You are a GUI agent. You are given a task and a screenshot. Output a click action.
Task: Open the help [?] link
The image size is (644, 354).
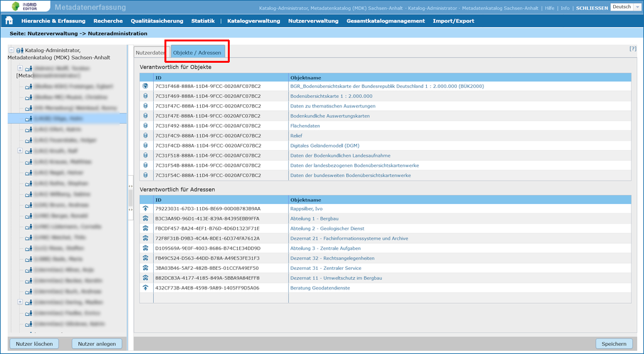pyautogui.click(x=633, y=48)
